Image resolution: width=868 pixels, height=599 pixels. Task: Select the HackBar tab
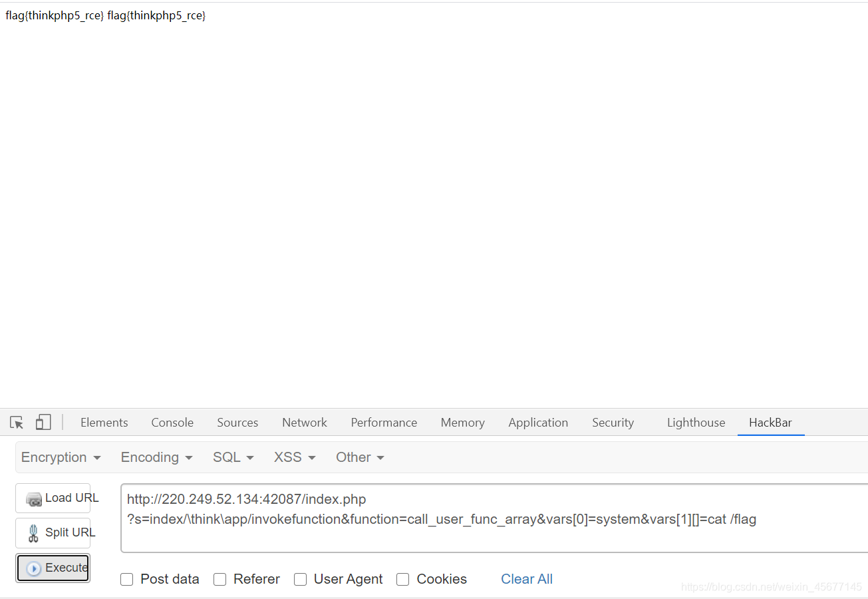[770, 423]
